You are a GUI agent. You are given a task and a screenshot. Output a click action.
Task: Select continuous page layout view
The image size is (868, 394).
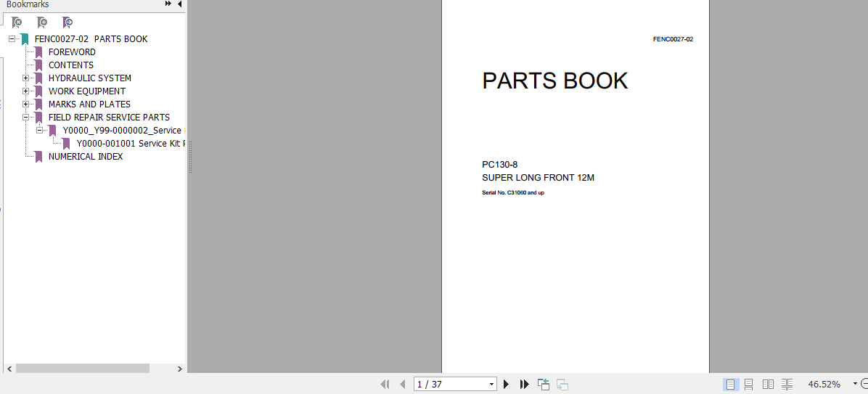point(749,384)
